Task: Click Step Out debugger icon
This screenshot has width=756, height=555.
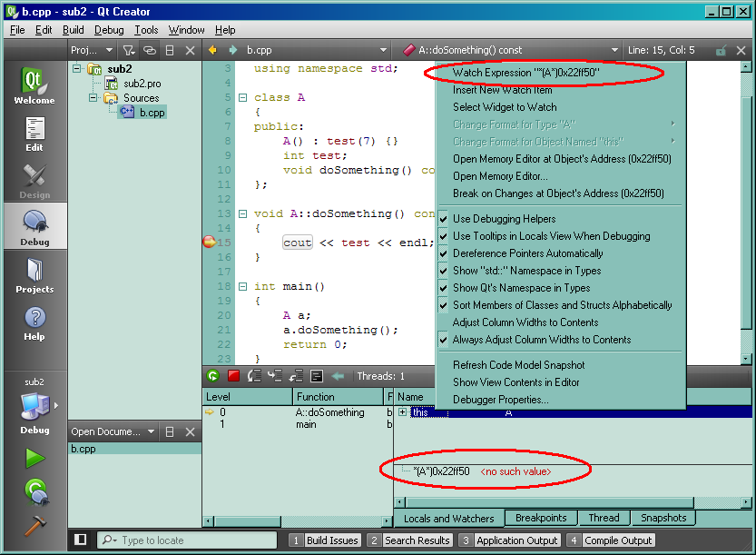Action: (296, 376)
